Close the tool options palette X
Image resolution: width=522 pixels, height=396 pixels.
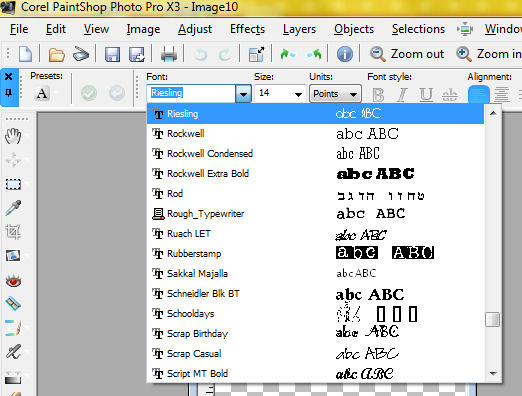pyautogui.click(x=8, y=77)
